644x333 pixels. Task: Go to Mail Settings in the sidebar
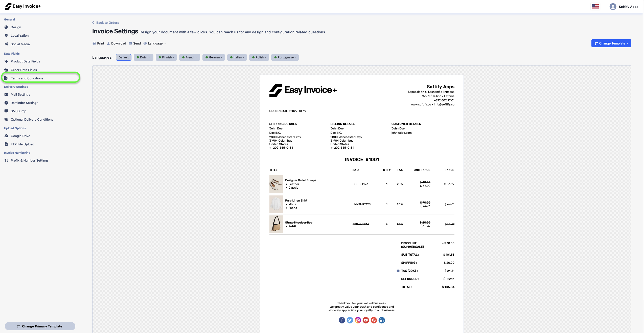click(x=20, y=95)
